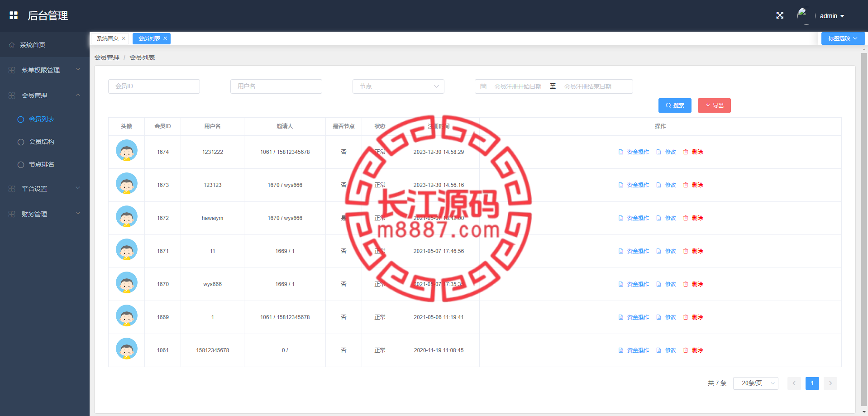The width and height of the screenshot is (868, 416).
Task: Pick the 会员注册开始日期 field
Action: pyautogui.click(x=518, y=86)
